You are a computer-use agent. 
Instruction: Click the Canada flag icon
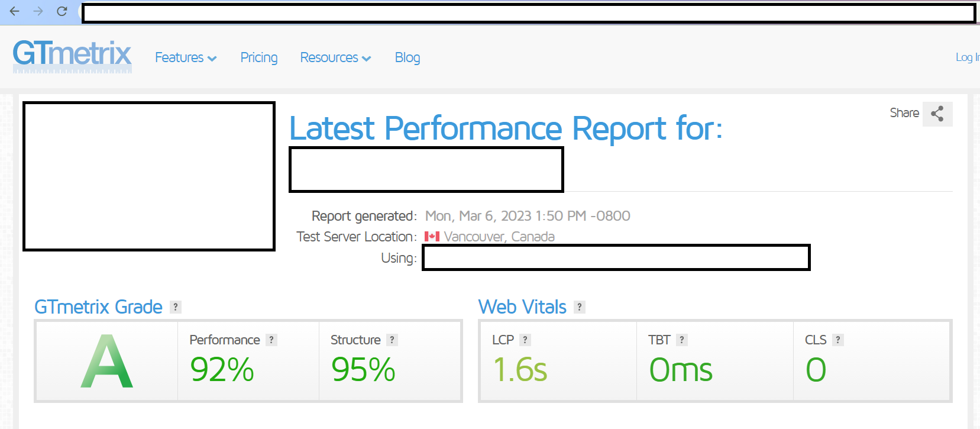tap(432, 237)
